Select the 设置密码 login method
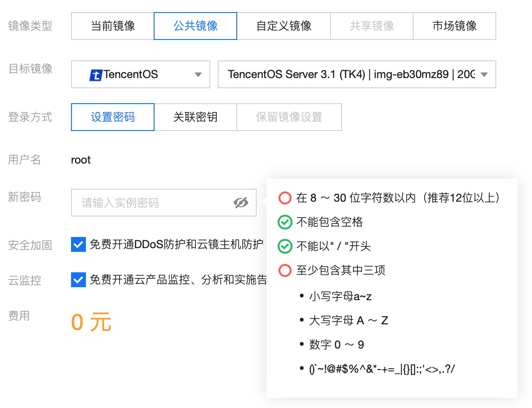 tap(112, 117)
